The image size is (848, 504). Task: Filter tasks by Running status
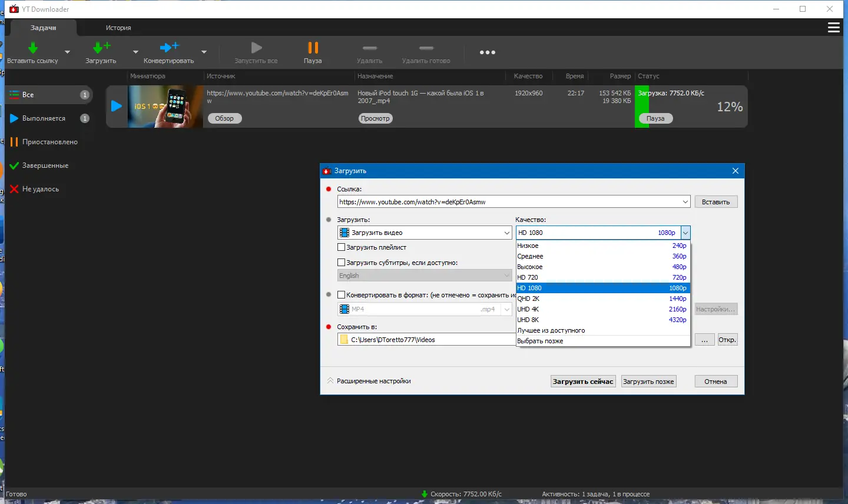pos(49,118)
